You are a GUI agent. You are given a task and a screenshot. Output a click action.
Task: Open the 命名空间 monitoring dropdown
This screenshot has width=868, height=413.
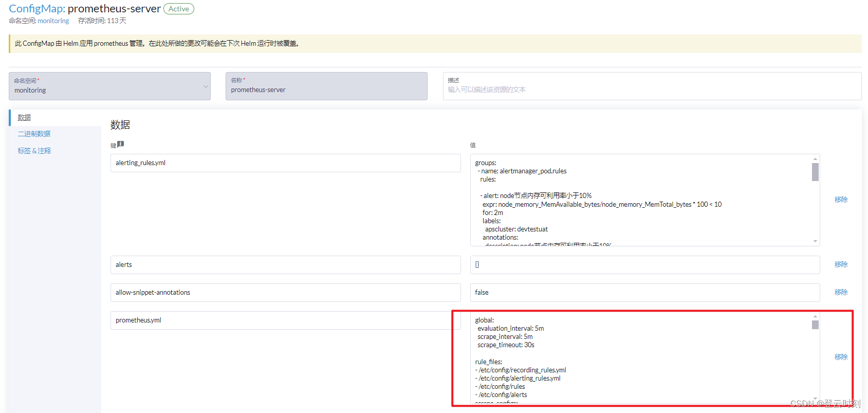pos(109,86)
